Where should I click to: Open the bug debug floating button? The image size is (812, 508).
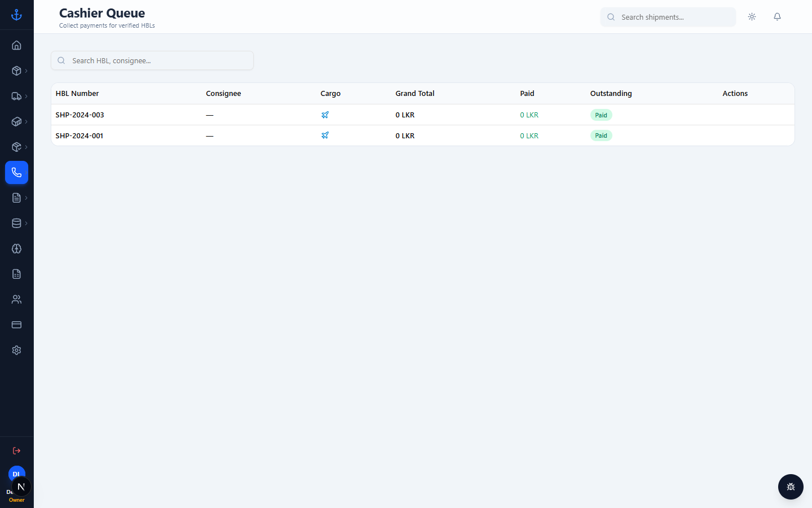(791, 487)
